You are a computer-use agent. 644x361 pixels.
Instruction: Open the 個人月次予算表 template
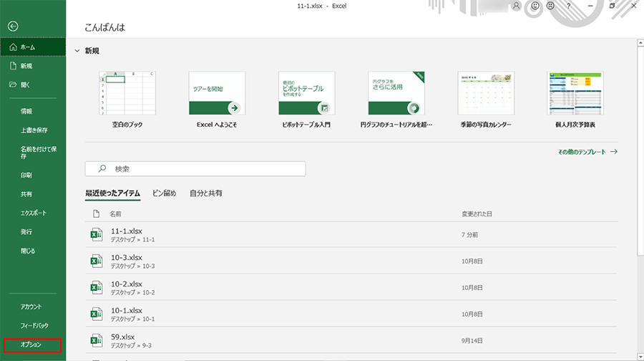tap(575, 100)
